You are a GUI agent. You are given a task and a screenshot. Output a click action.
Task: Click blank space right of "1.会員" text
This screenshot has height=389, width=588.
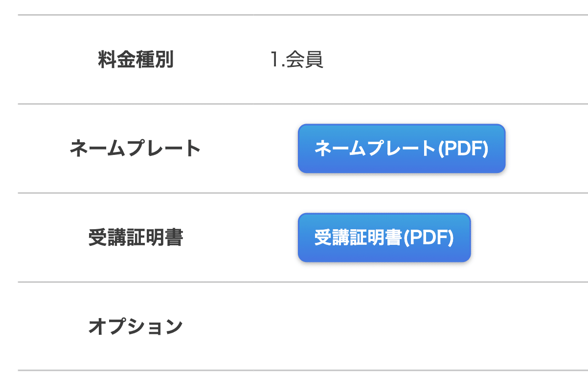tap(440, 60)
